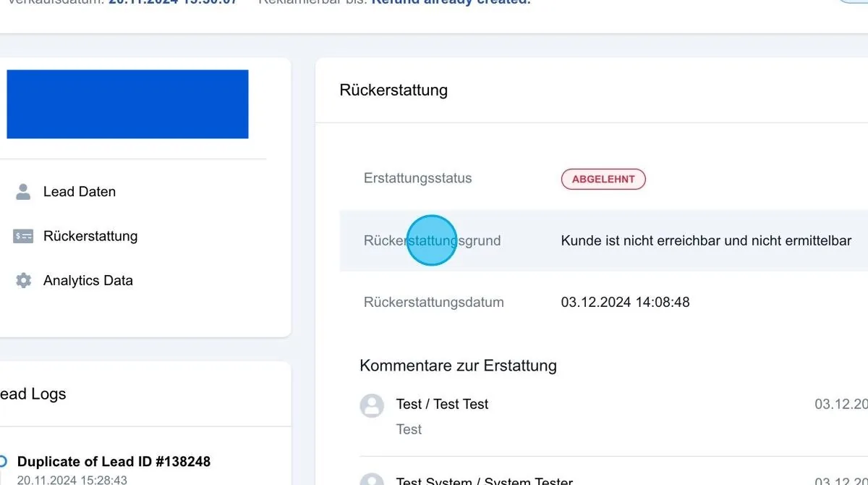Select the Rückerstattung panel heading
The height and width of the screenshot is (485, 868).
point(393,90)
